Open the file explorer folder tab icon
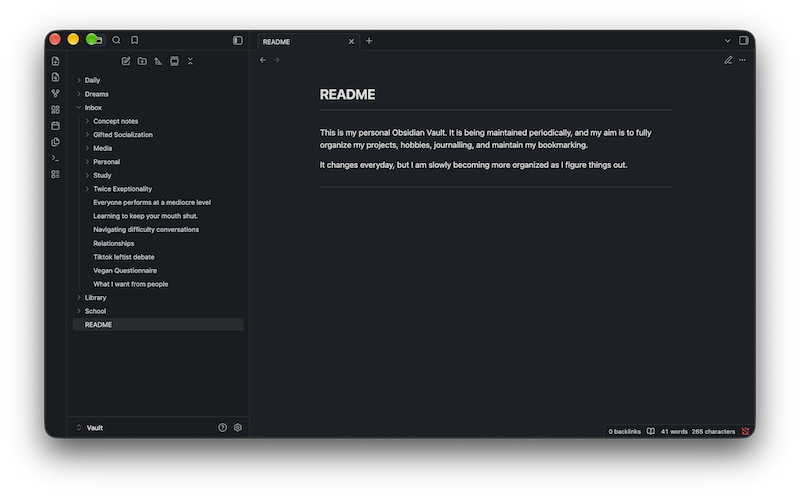The height and width of the screenshot is (497, 800). click(x=99, y=40)
